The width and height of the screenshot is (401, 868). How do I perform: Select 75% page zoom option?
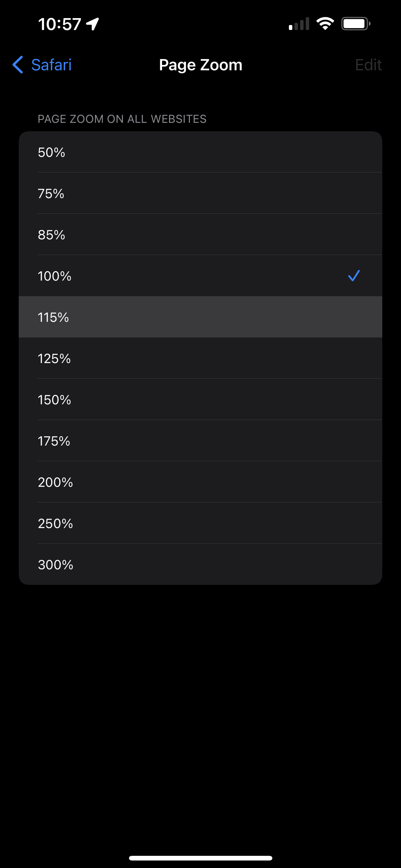(x=200, y=193)
